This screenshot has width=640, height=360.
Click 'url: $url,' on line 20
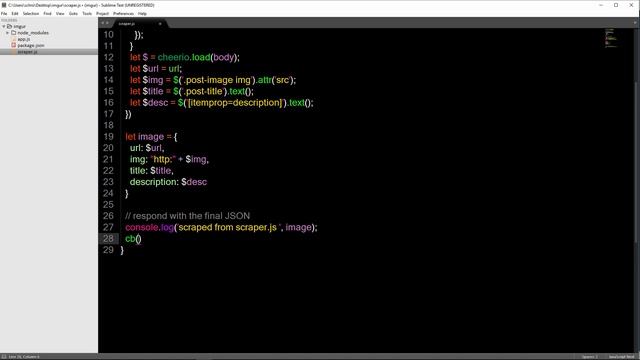click(x=147, y=148)
